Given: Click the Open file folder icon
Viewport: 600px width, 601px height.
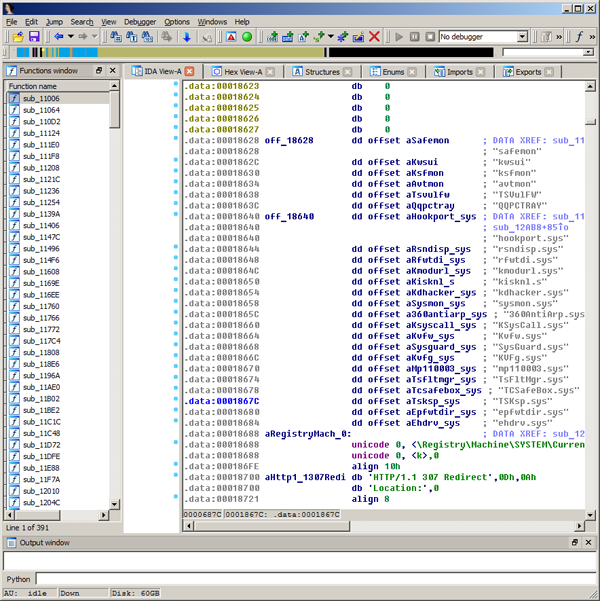Looking at the screenshot, I should pos(17,37).
